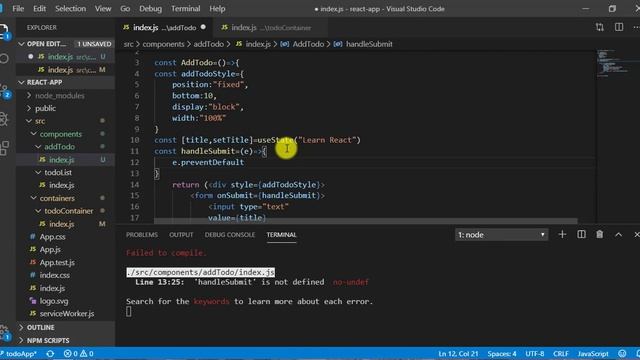Change indentation via Spaces: 4
Image resolution: width=640 pixels, height=360 pixels.
502,353
